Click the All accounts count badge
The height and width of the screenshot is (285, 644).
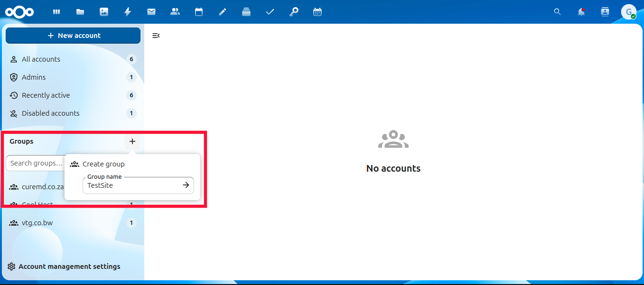(131, 59)
